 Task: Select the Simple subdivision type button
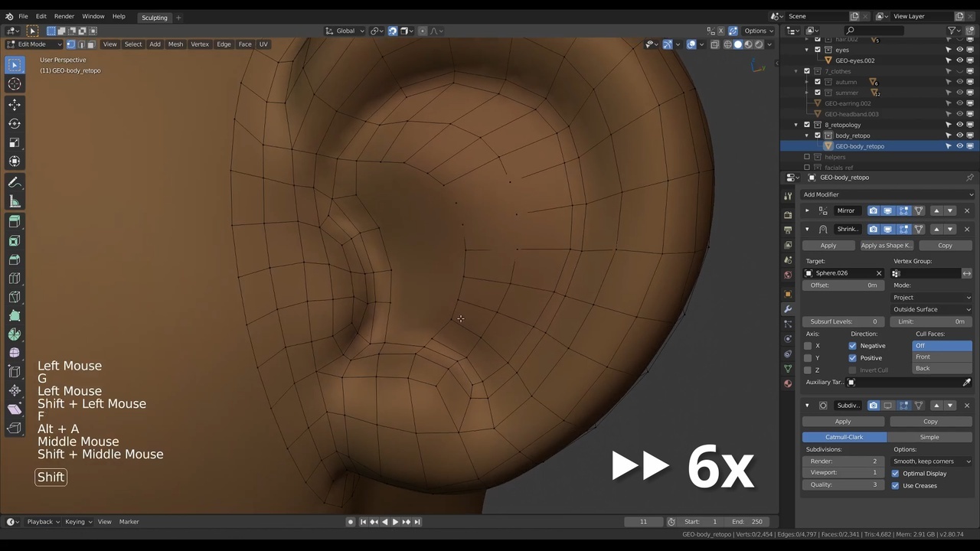(929, 437)
